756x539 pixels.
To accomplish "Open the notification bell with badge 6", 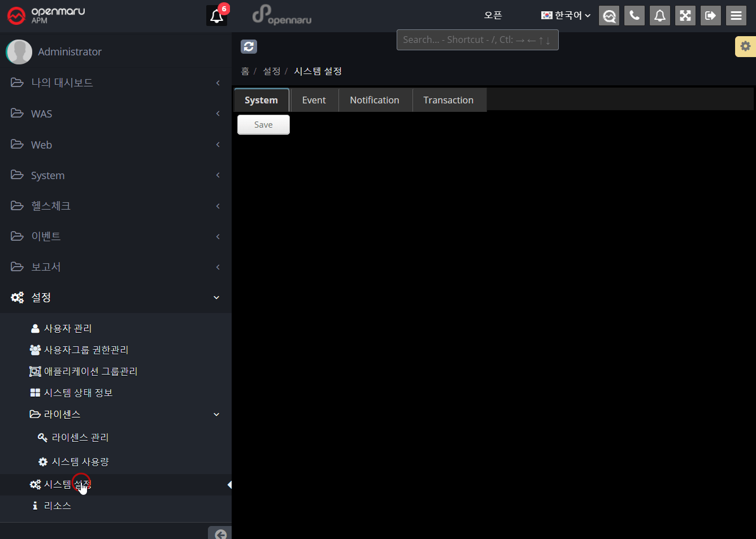I will (217, 16).
